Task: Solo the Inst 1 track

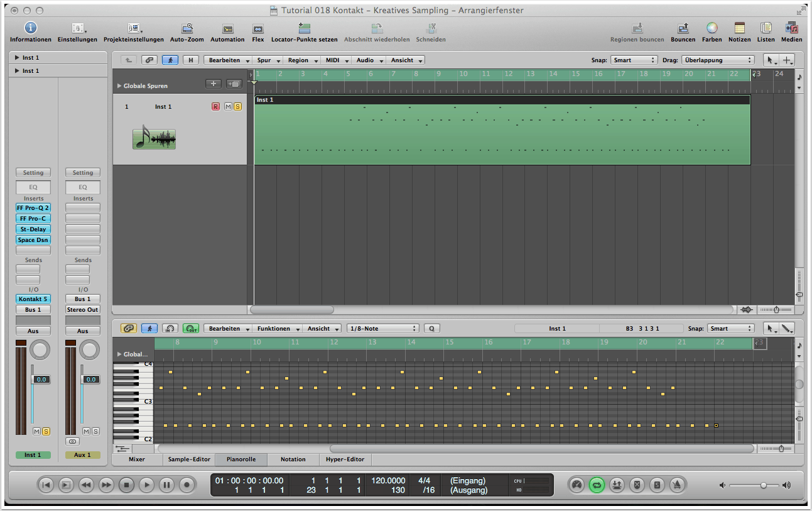Action: pyautogui.click(x=237, y=107)
